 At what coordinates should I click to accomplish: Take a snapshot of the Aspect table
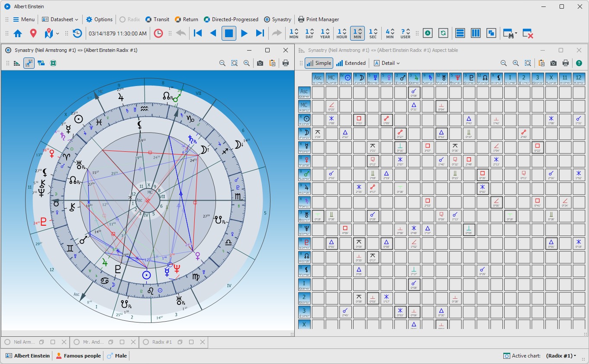click(554, 63)
